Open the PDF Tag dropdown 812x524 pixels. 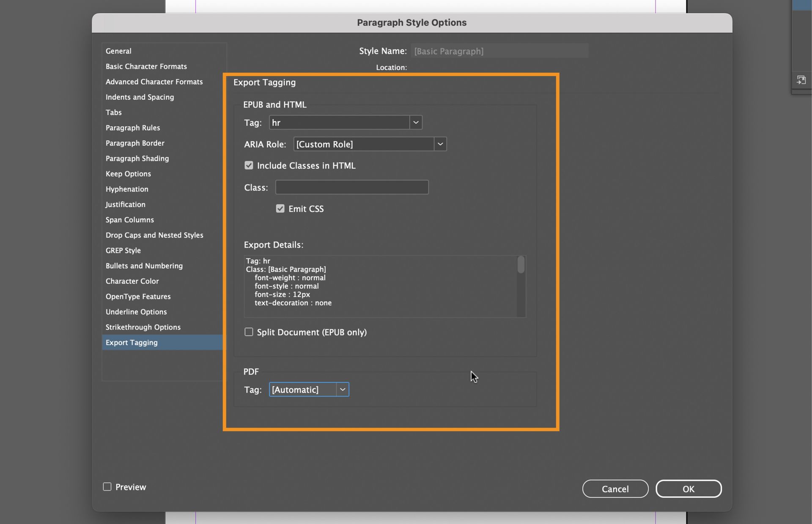coord(343,390)
